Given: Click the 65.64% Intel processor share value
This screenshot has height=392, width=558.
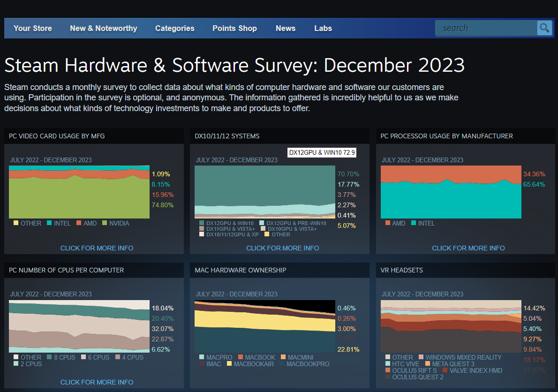Looking at the screenshot, I should point(534,184).
